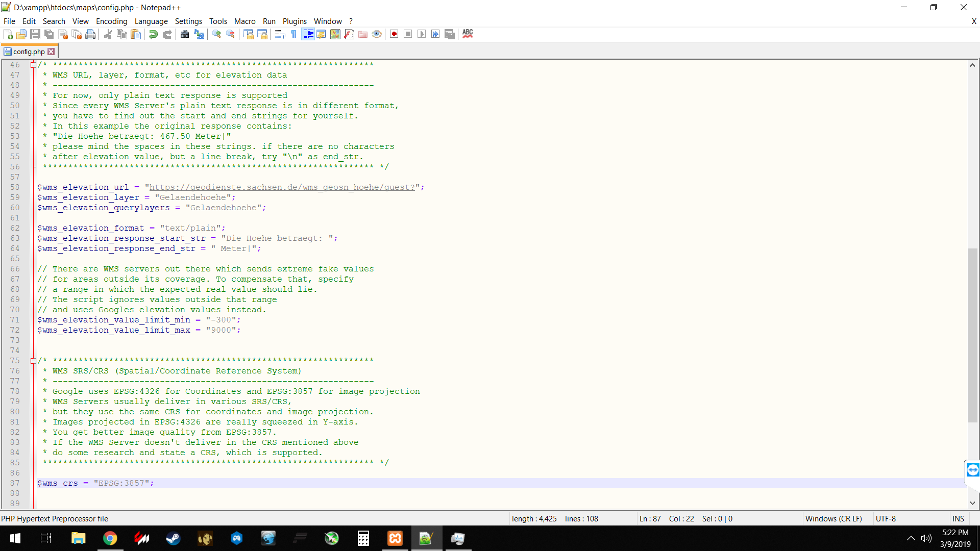Collapse comment block at line 46
Image resolution: width=980 pixels, height=551 pixels.
tap(33, 65)
